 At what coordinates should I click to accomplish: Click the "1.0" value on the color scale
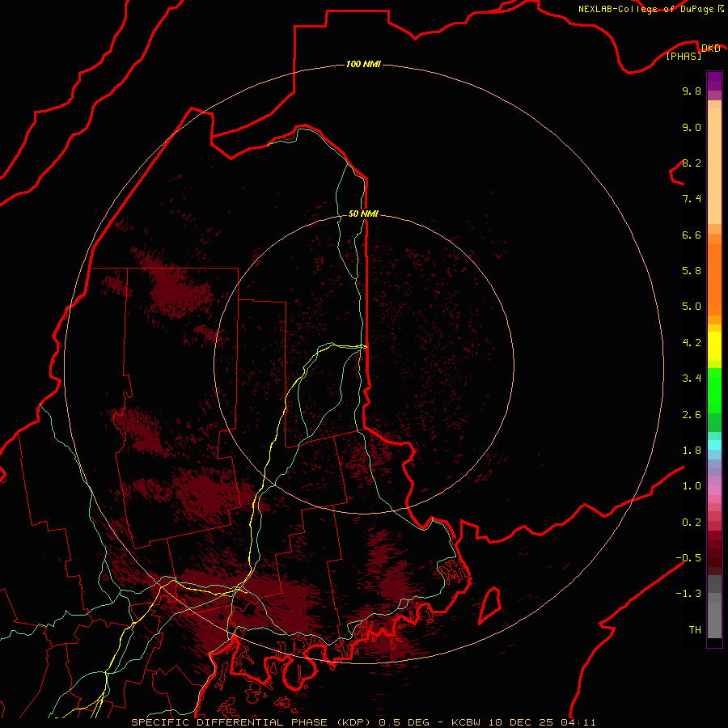click(x=692, y=485)
